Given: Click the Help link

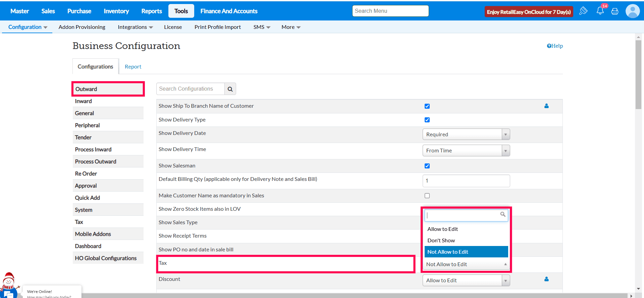Looking at the screenshot, I should pos(555,46).
